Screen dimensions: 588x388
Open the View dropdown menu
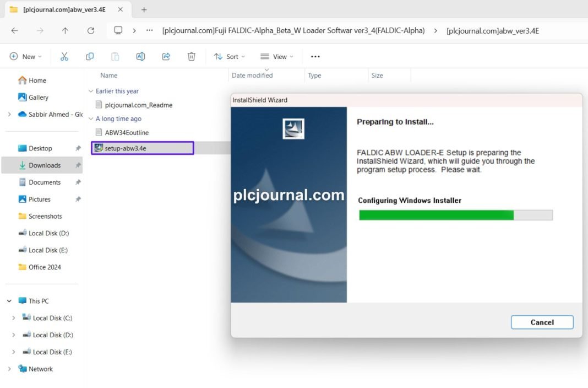point(276,56)
